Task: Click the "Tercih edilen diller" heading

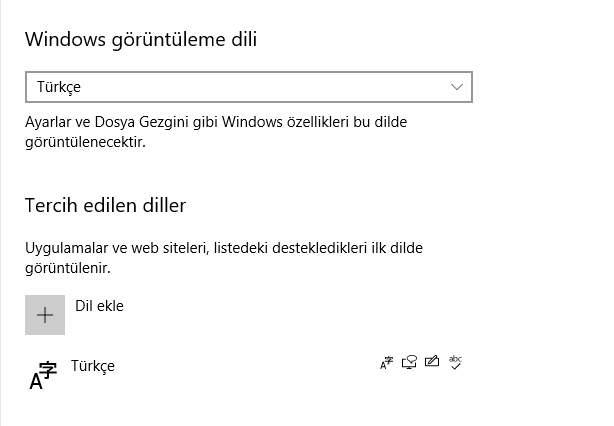Action: [x=105, y=206]
